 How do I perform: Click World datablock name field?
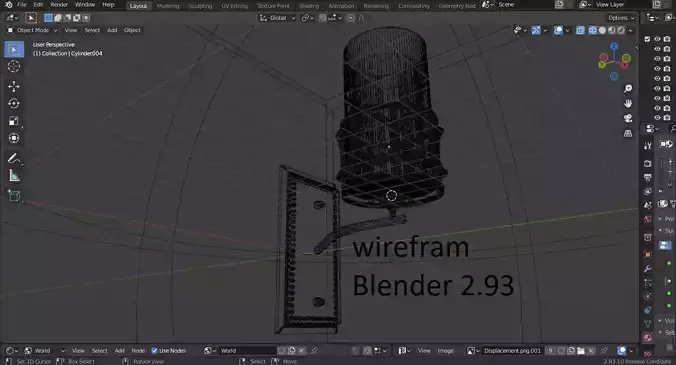click(x=248, y=351)
